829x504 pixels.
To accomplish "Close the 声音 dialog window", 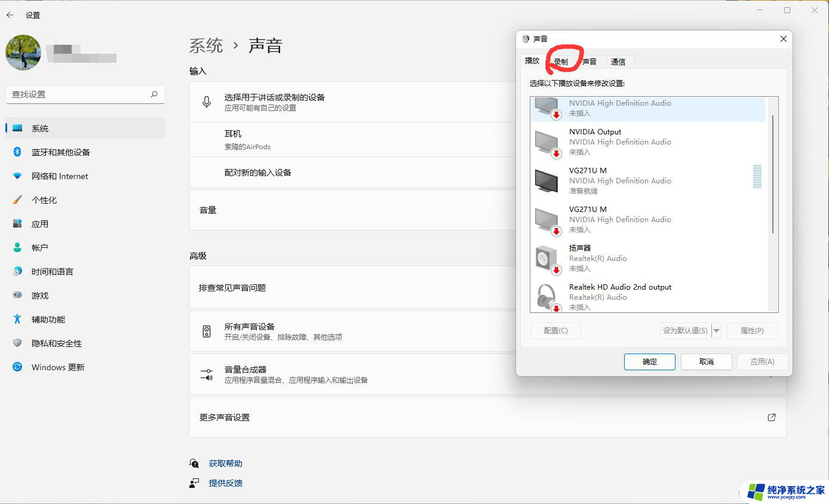I will 784,39.
